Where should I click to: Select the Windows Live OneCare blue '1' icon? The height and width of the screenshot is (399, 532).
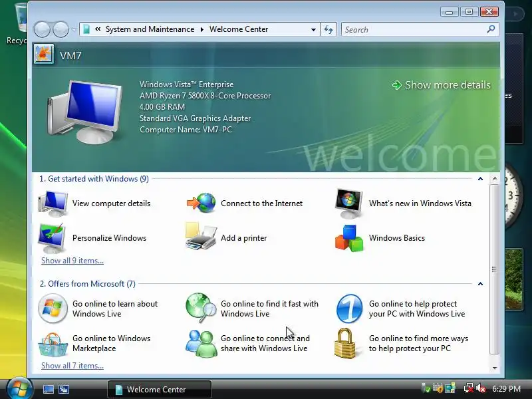[350, 309]
